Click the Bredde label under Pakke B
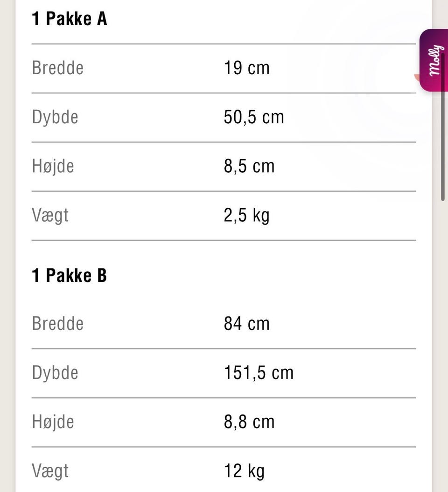This screenshot has height=492, width=448. coord(58,323)
